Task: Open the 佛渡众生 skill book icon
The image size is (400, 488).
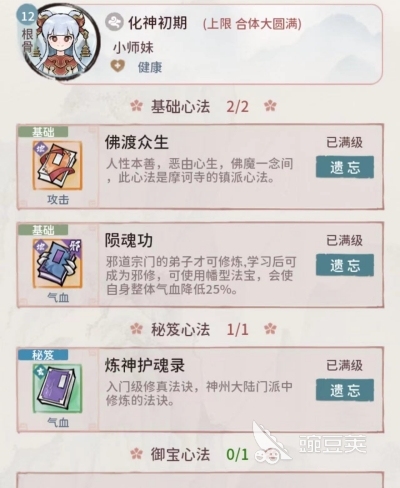Action: (57, 165)
